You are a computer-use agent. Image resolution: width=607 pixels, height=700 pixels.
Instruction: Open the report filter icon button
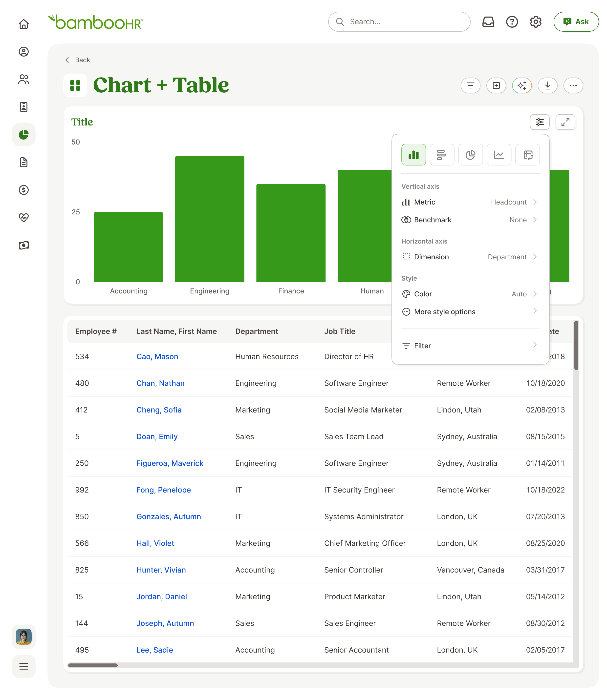click(471, 85)
